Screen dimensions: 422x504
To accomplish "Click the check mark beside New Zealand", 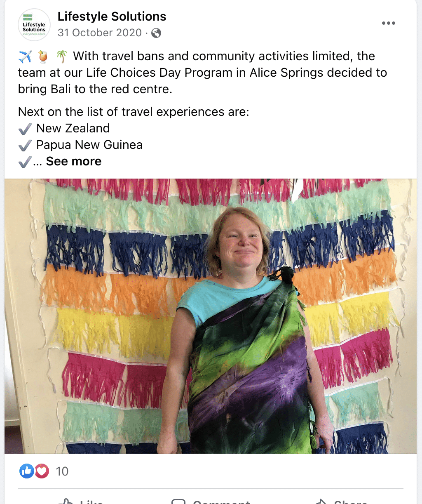I will click(x=25, y=129).
